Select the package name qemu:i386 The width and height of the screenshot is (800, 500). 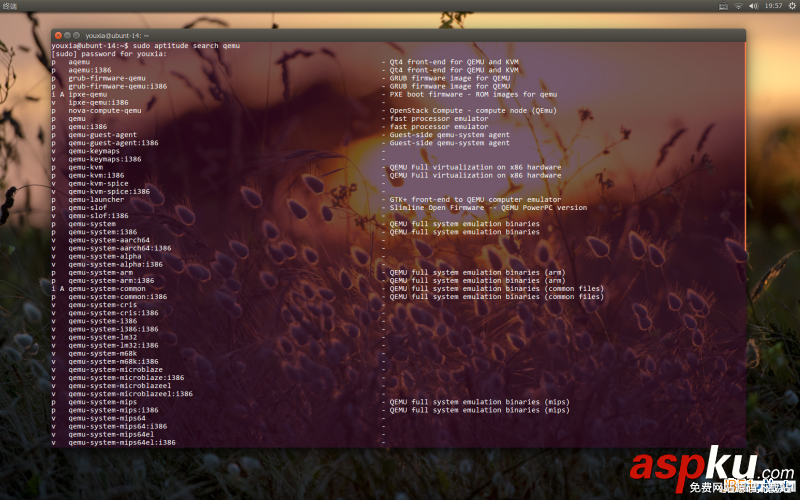(x=88, y=127)
